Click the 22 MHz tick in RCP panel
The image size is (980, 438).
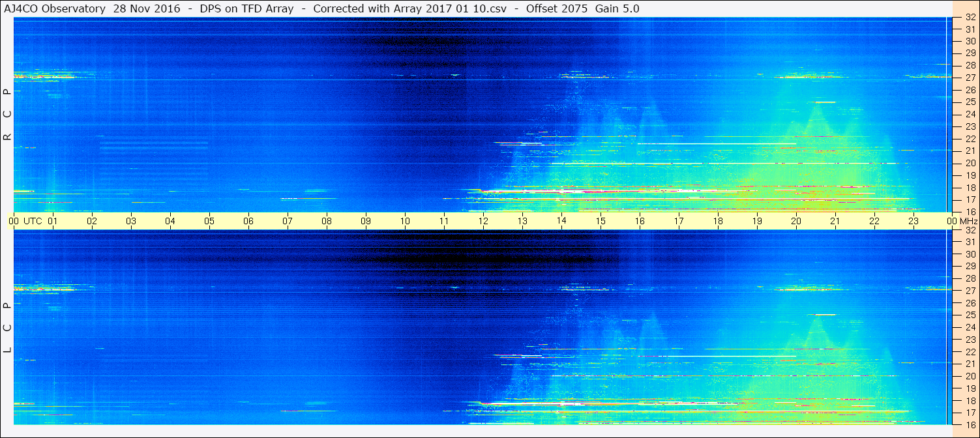(x=970, y=139)
